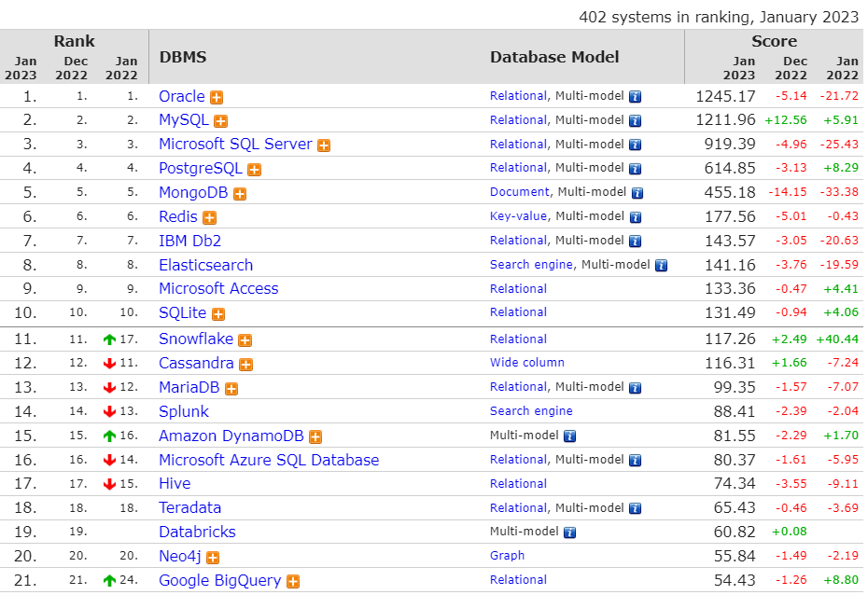This screenshot has width=868, height=595.
Task: Click the Google BigQuery link
Action: (219, 581)
